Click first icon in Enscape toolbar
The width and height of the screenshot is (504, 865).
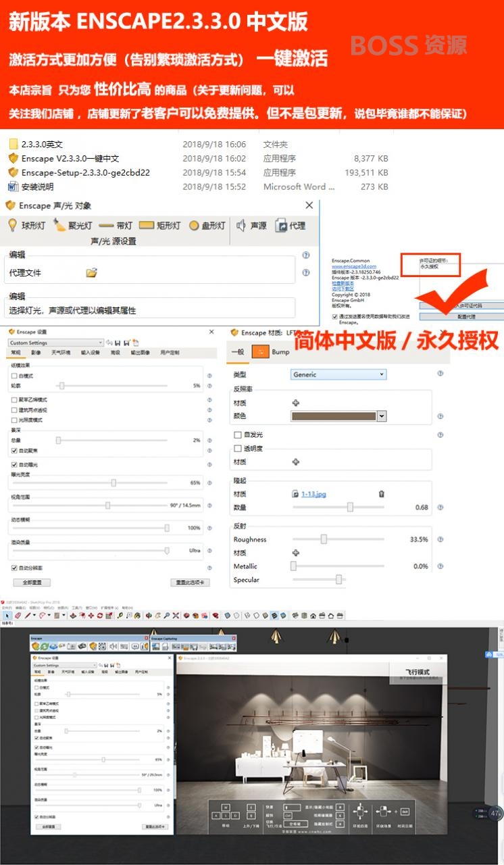[x=35, y=647]
